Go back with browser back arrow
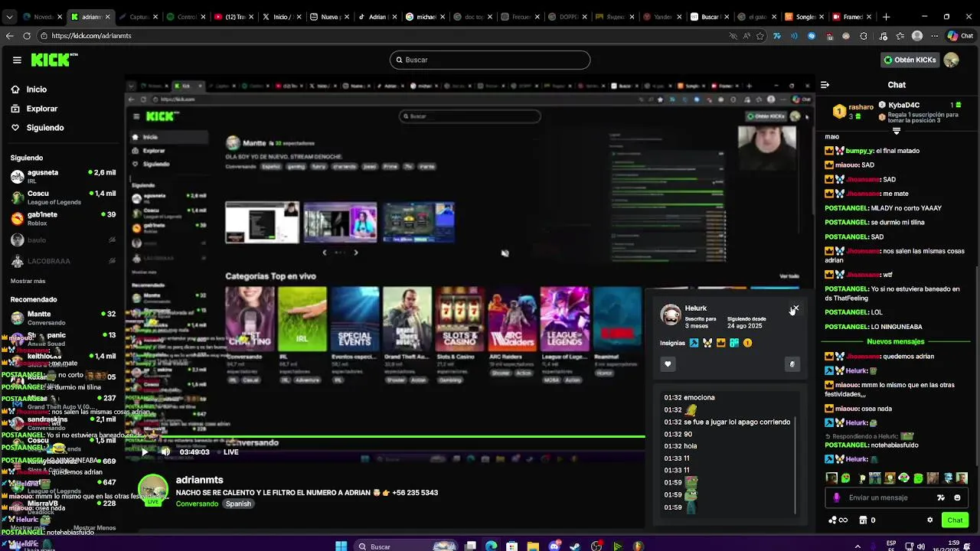Viewport: 980px width, 551px height. point(9,35)
